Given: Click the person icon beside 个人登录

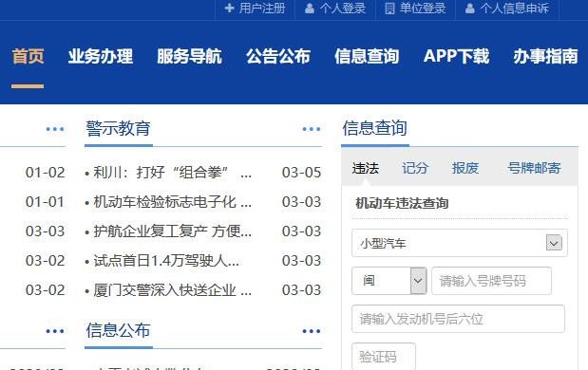Looking at the screenshot, I should [x=310, y=9].
